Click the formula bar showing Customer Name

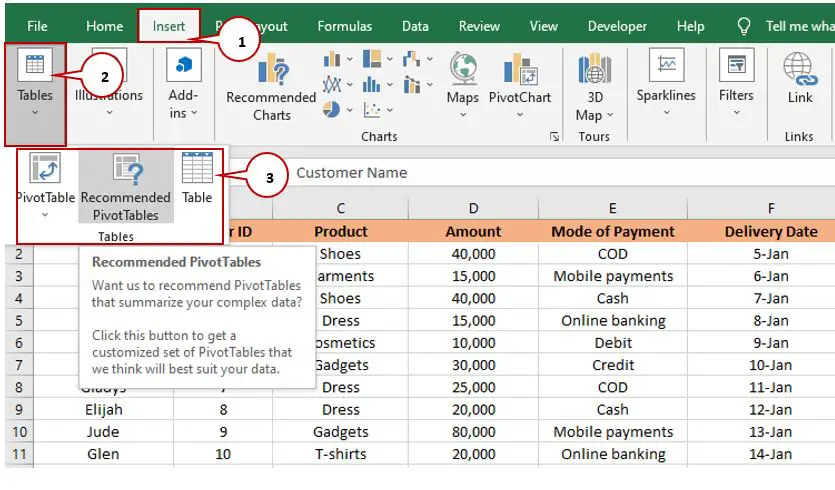[x=559, y=173]
